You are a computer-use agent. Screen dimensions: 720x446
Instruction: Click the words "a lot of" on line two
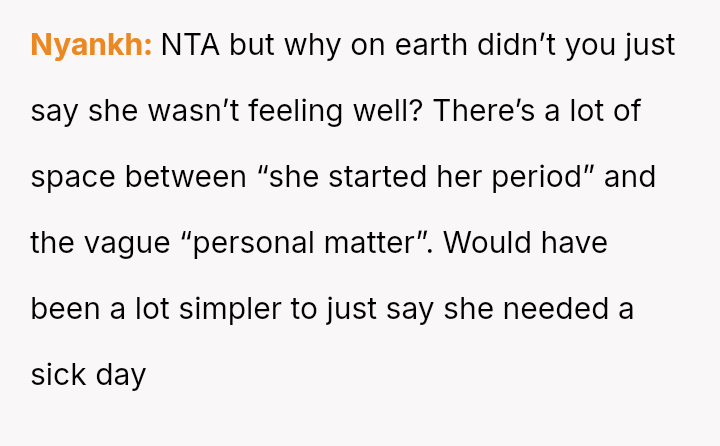tap(599, 111)
